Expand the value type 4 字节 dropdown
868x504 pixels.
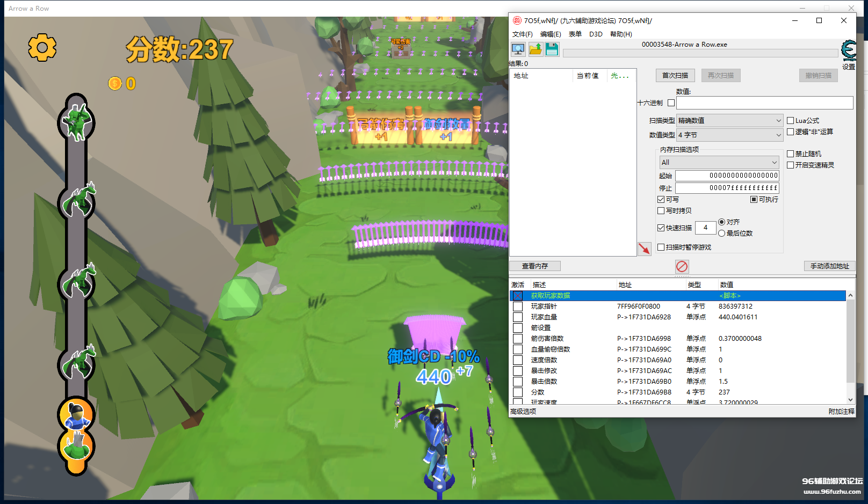[729, 135]
